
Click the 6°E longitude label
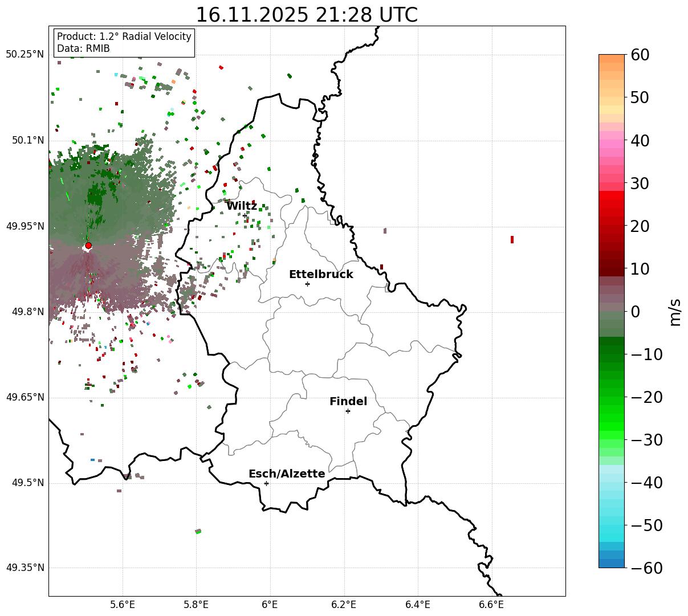tap(270, 605)
